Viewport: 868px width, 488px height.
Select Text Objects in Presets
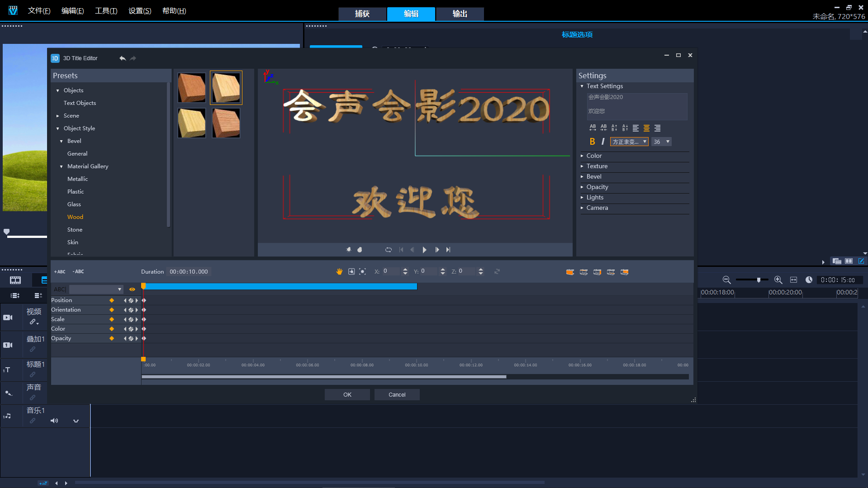coord(80,103)
